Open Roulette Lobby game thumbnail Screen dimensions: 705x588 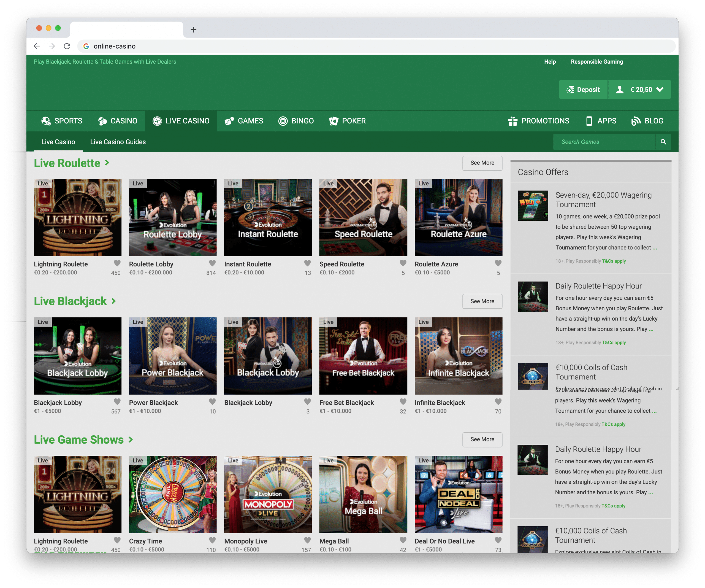pyautogui.click(x=173, y=217)
